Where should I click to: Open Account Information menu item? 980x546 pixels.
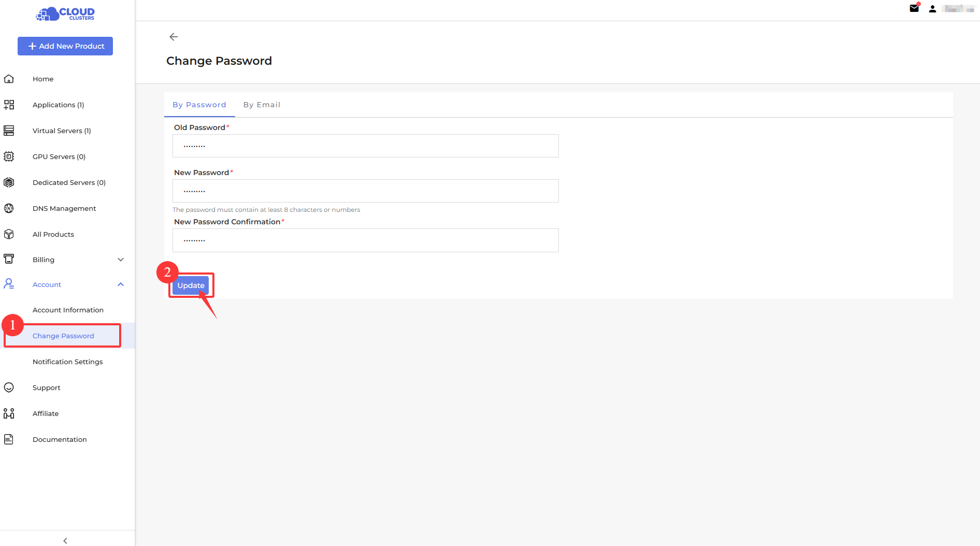pos(68,310)
